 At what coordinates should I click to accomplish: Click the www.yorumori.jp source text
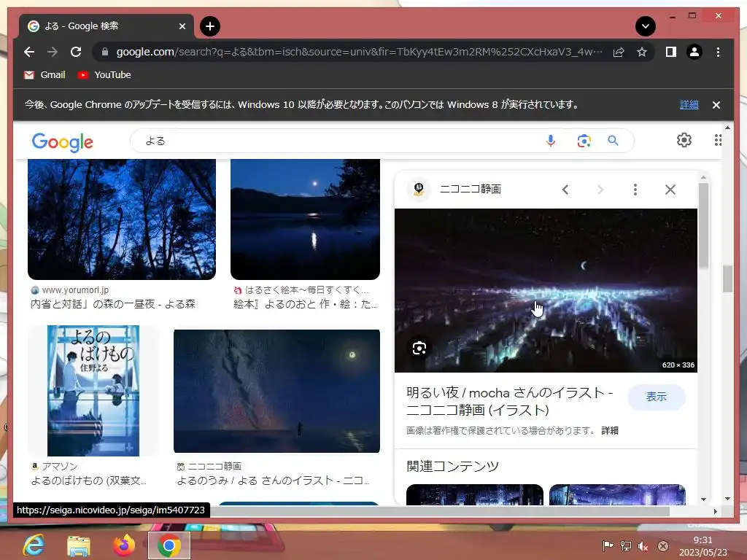point(75,290)
